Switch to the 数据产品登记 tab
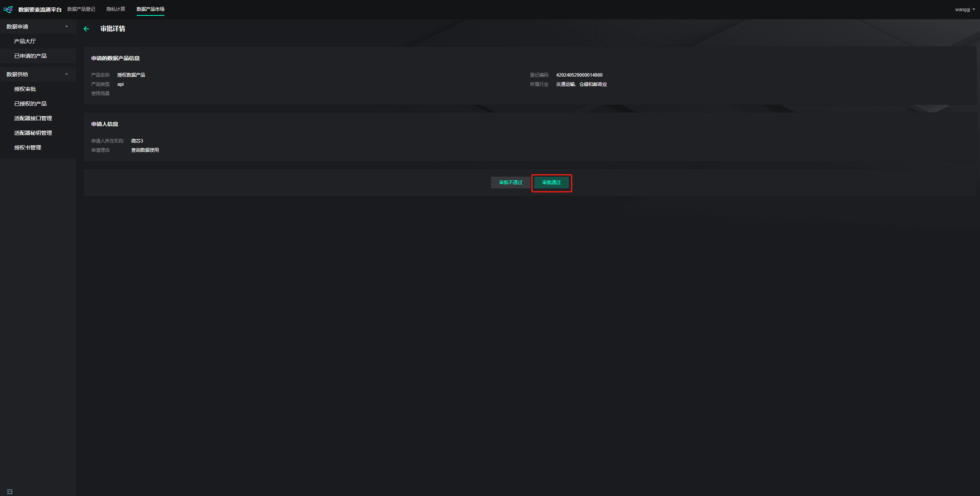Viewport: 980px width, 496px height. 81,9
